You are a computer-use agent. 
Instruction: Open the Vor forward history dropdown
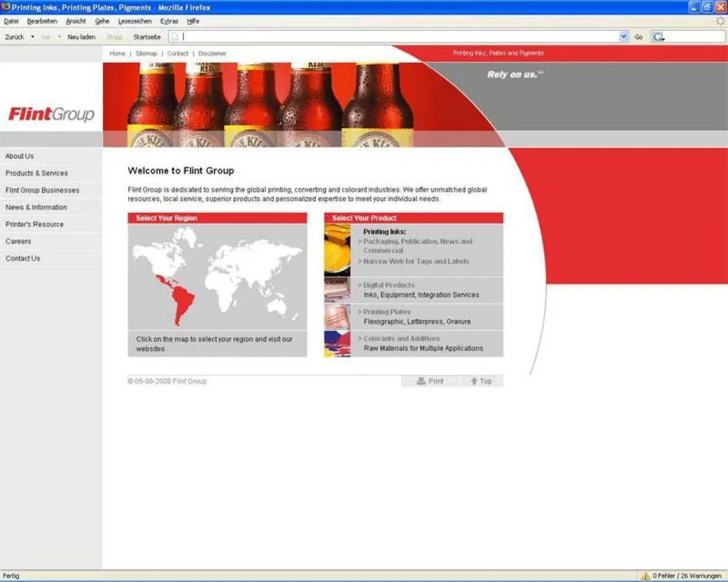point(58,37)
